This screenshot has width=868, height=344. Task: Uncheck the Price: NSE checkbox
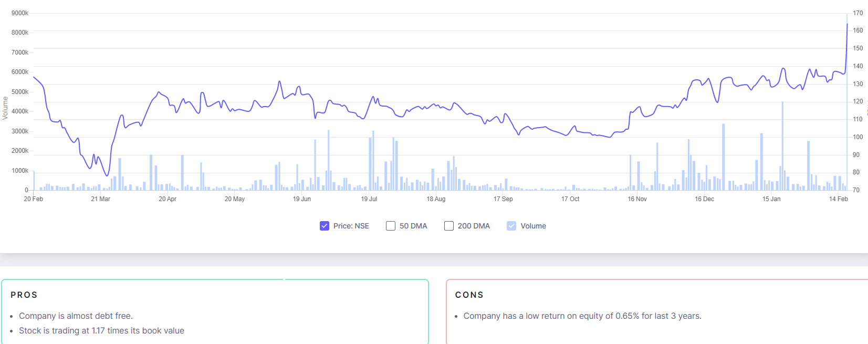click(x=325, y=226)
